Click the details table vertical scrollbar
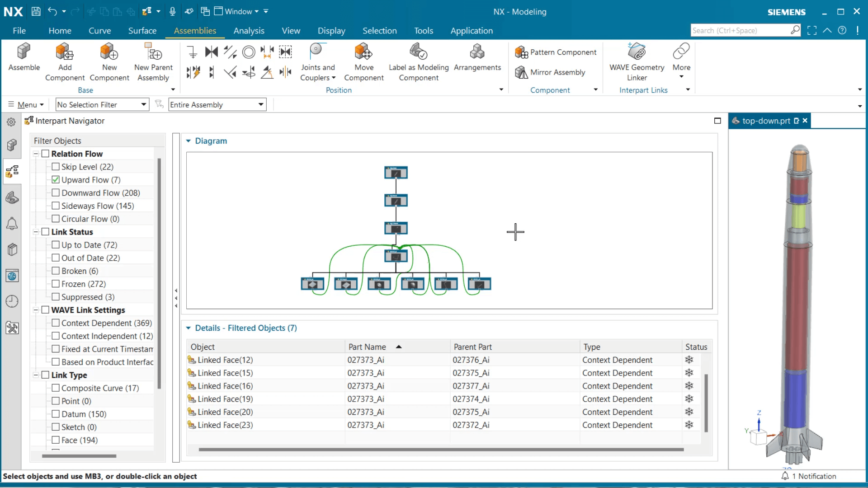The height and width of the screenshot is (488, 868). click(706, 403)
